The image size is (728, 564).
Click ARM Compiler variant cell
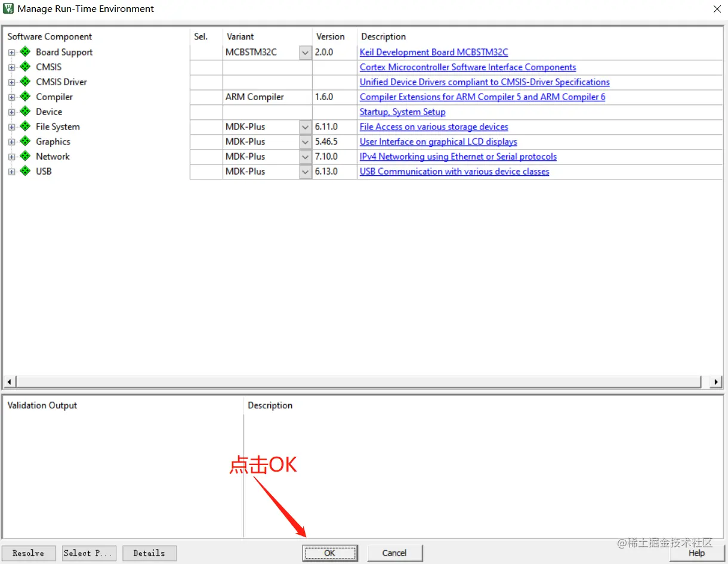click(x=267, y=97)
